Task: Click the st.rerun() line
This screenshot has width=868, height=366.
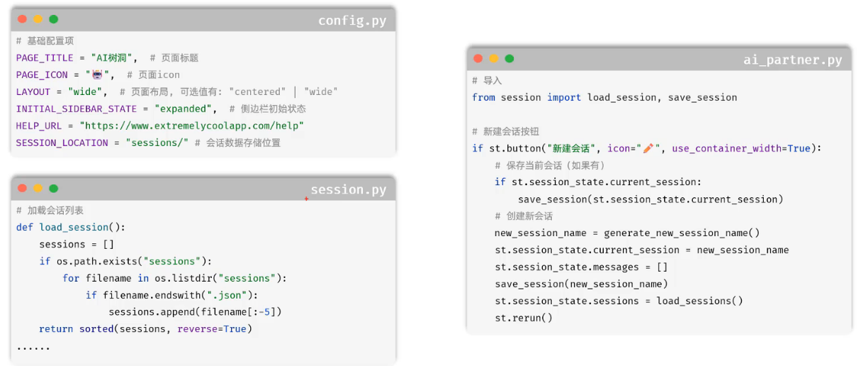Action: (524, 318)
